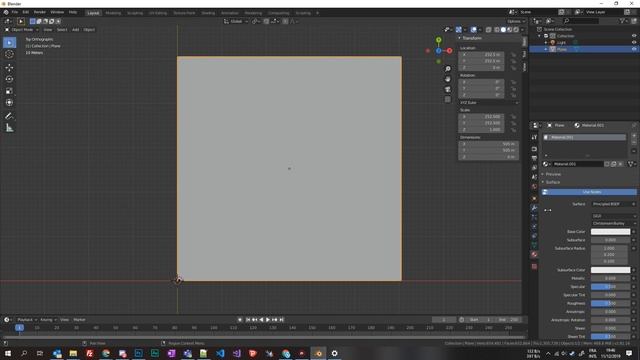The width and height of the screenshot is (640, 360).
Task: Expand the Light item in outliner
Action: pyautogui.click(x=546, y=42)
